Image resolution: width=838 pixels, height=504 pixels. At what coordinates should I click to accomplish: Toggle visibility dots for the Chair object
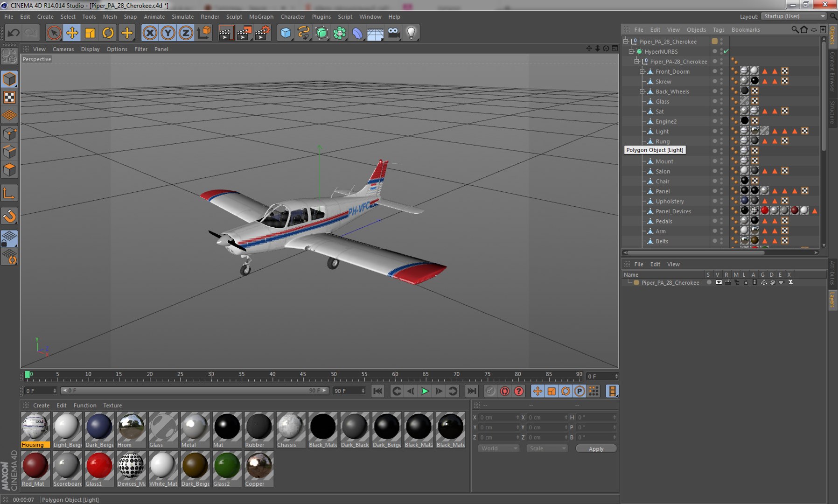[721, 181]
